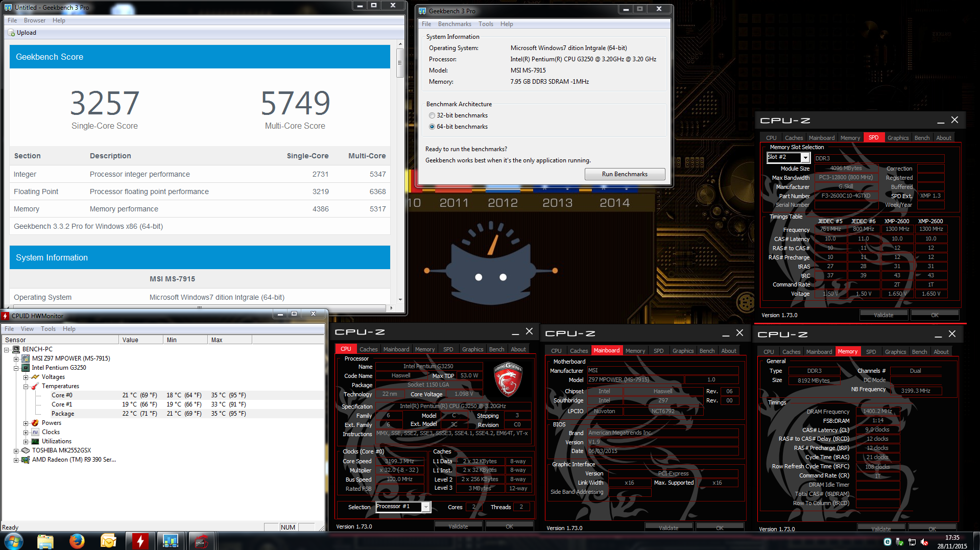This screenshot has width=980, height=550.
Task: Switch to CPU-Z via its taskbar icon
Action: (201, 541)
